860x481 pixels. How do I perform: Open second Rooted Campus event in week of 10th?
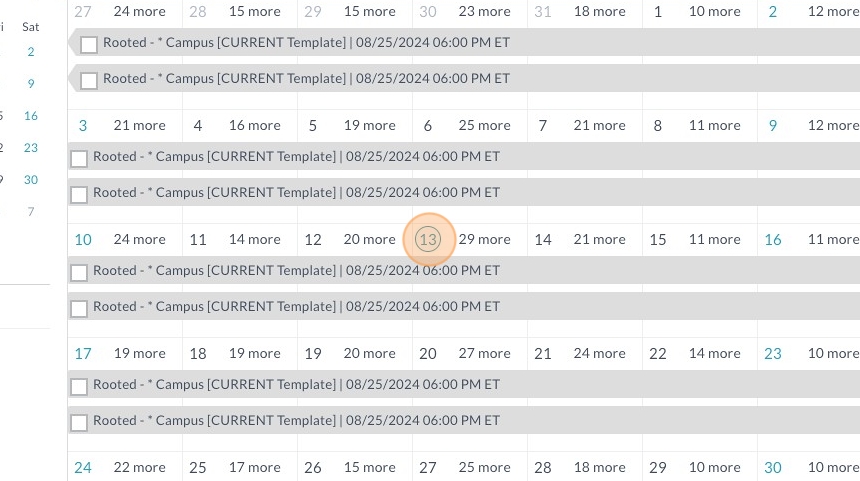click(x=296, y=306)
